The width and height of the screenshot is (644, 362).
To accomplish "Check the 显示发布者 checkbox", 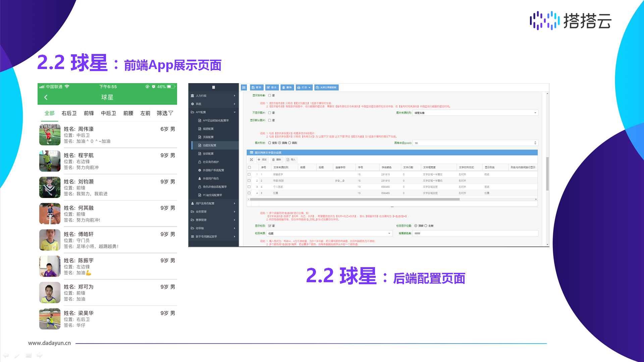I will point(269,96).
